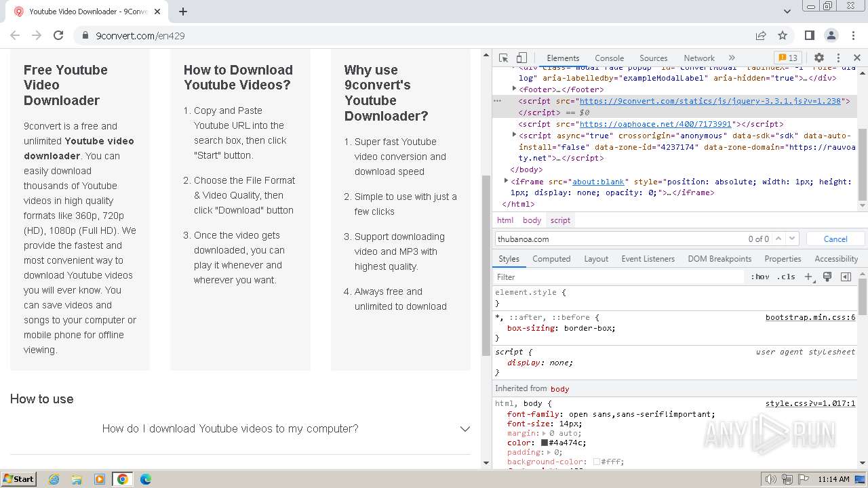Expand the footer element node
Viewport: 868px width, 488px height.
point(514,89)
